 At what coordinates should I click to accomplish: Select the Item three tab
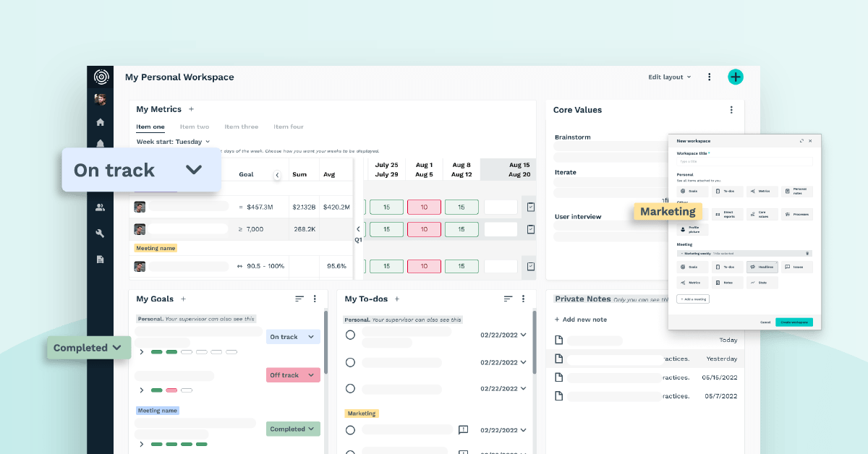241,127
